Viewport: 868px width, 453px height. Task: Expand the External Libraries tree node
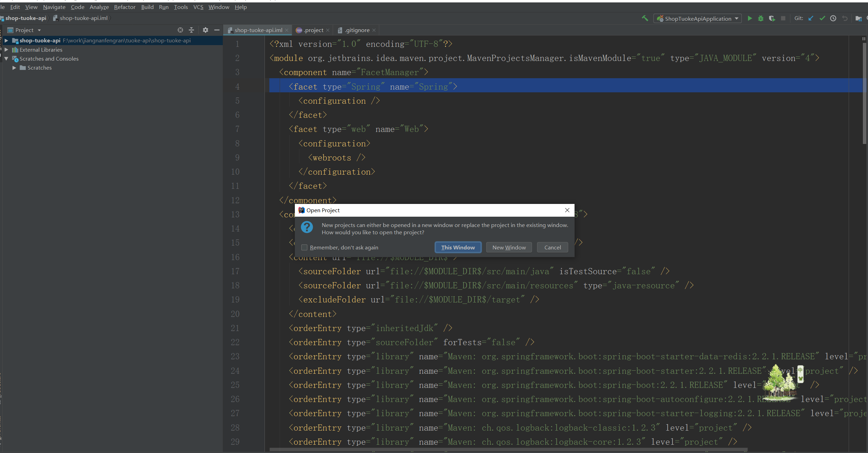6,49
